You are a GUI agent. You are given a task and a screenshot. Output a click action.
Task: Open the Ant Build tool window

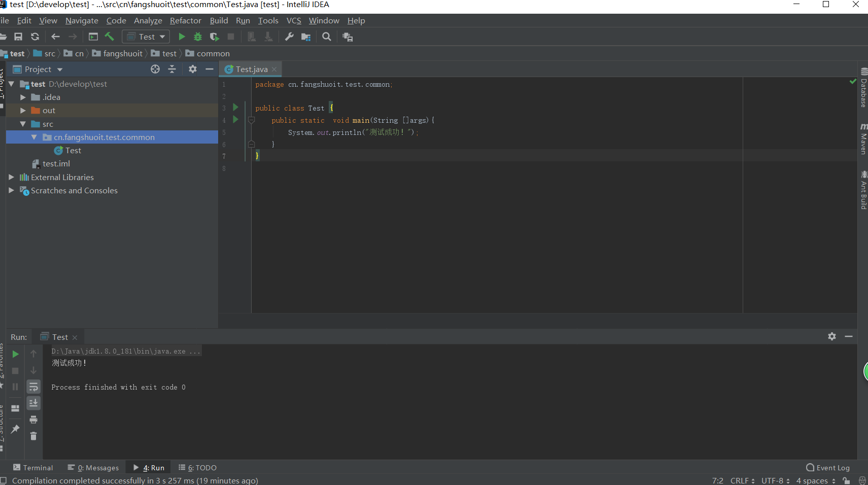863,190
